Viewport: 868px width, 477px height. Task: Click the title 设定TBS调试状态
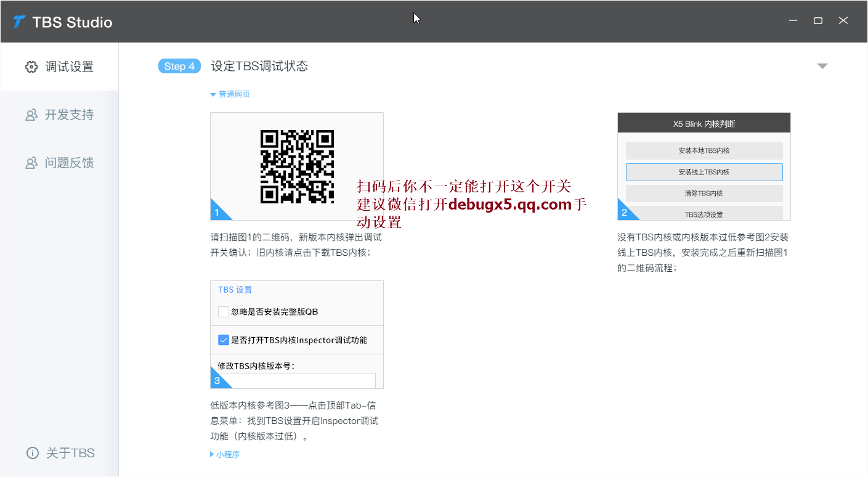259,66
